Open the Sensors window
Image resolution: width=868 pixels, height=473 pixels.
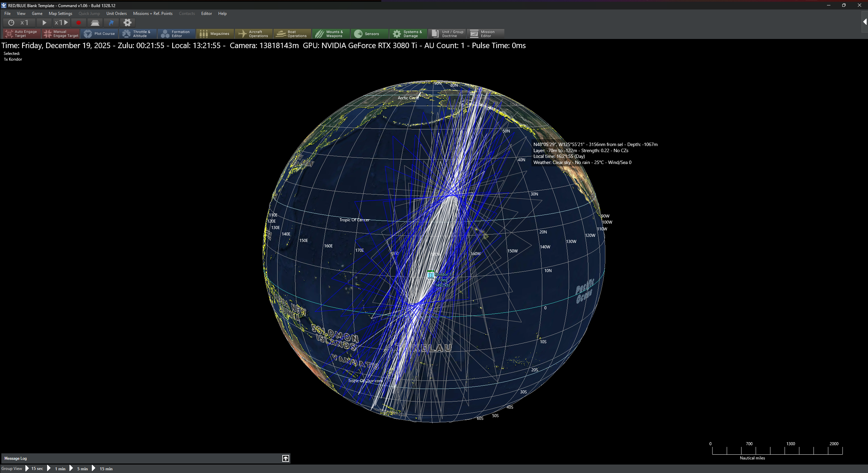click(x=370, y=34)
